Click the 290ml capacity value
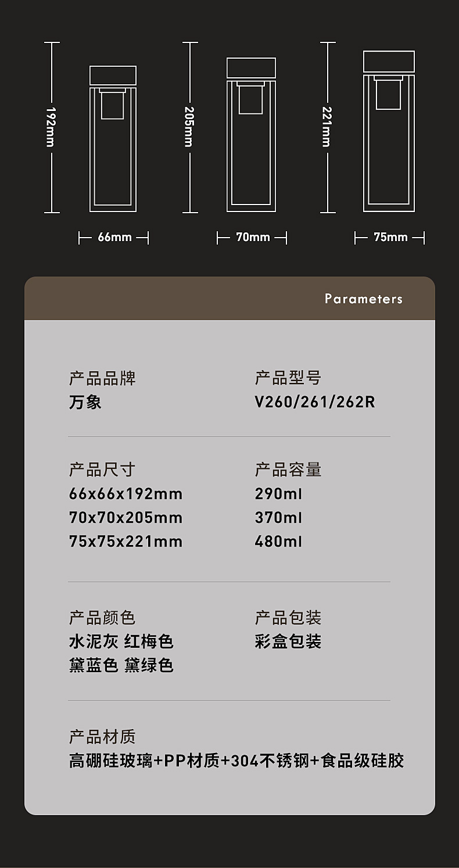This screenshot has width=459, height=868. tap(278, 494)
